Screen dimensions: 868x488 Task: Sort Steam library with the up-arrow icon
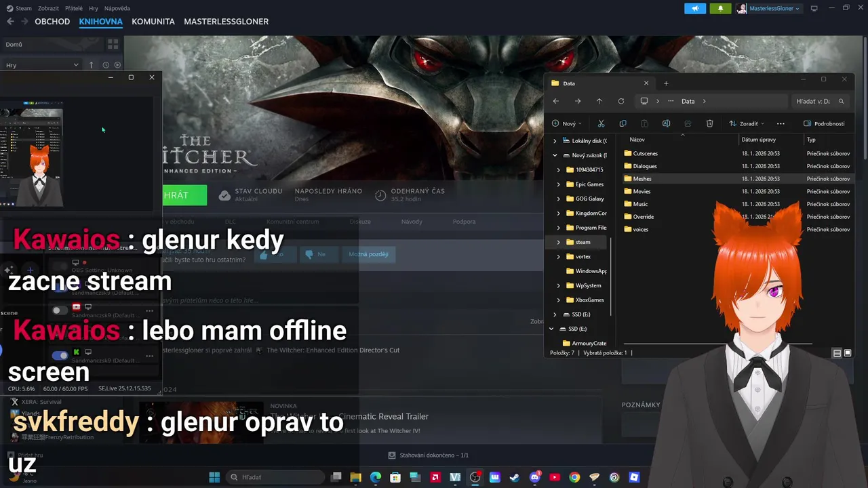91,65
